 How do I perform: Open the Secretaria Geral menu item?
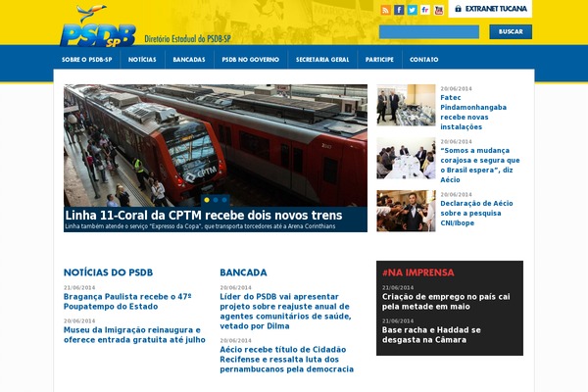point(322,59)
